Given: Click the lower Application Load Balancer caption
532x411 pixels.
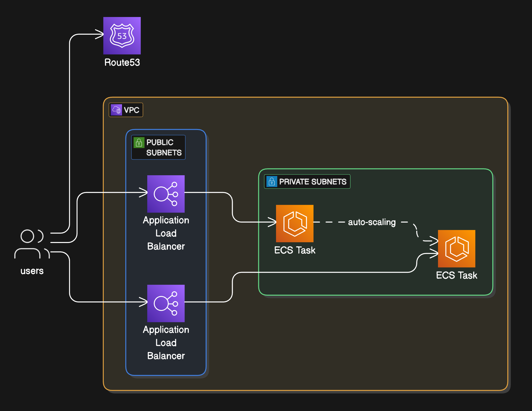Looking at the screenshot, I should coord(166,343).
